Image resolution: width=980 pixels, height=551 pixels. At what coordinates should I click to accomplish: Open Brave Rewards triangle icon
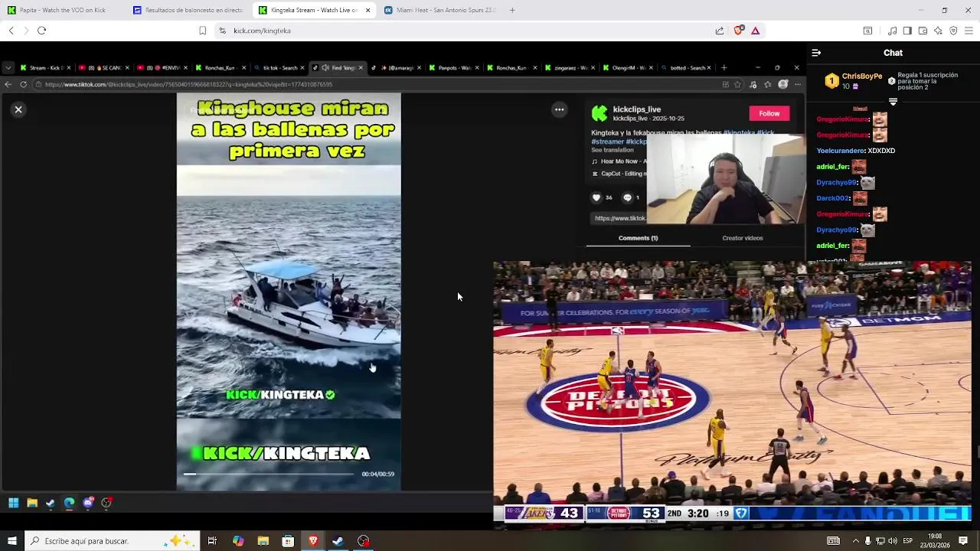(x=755, y=31)
